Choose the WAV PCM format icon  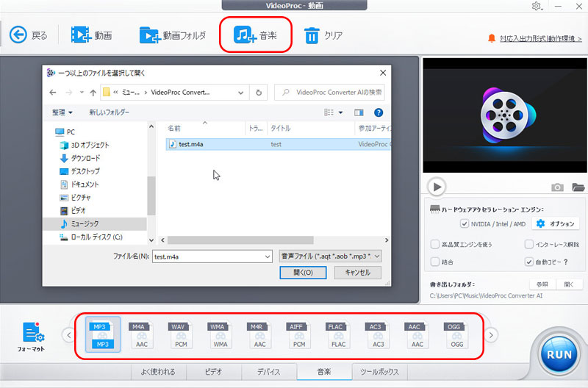[181, 335]
